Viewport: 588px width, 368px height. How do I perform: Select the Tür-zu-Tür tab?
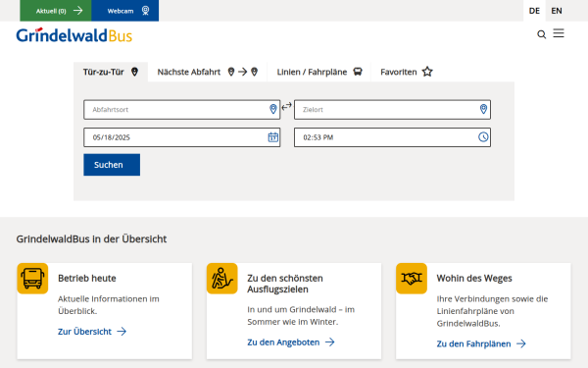111,72
